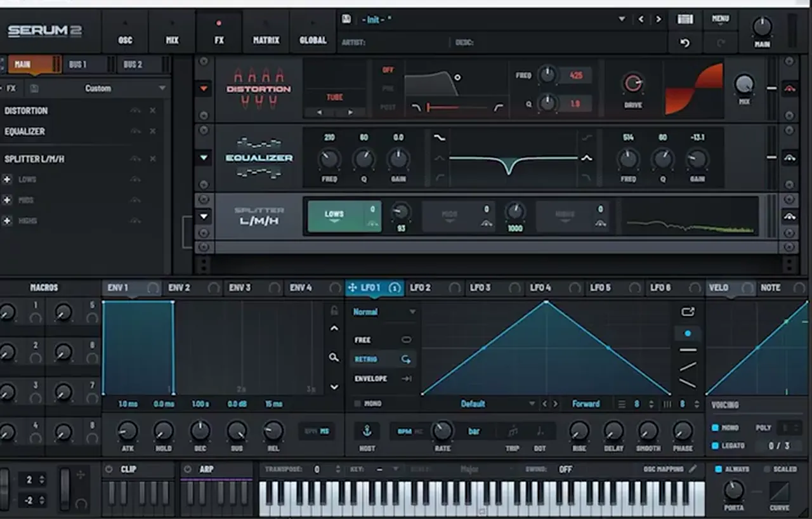Viewport: 812px width, 519px height.
Task: Click the PORTA CURVE thumbnail
Action: [x=780, y=492]
